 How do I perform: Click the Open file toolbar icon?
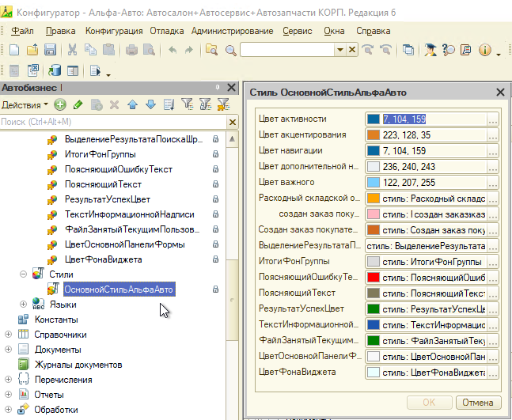[32, 50]
